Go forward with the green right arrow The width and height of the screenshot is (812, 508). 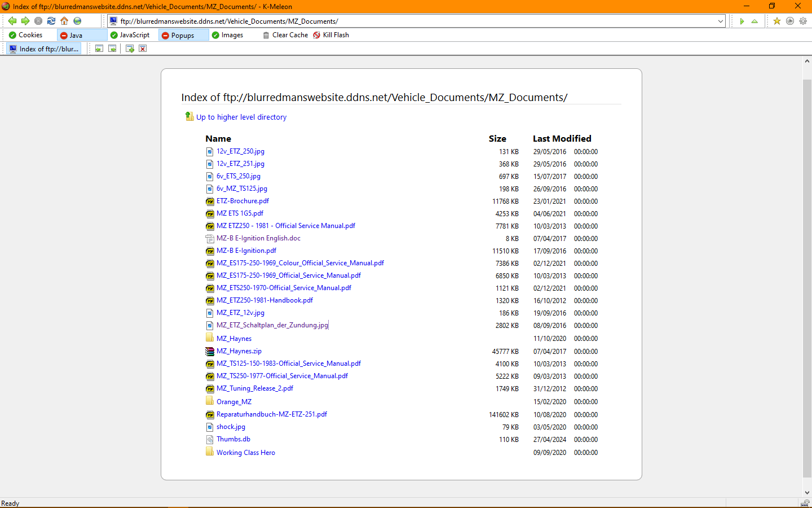tap(25, 21)
